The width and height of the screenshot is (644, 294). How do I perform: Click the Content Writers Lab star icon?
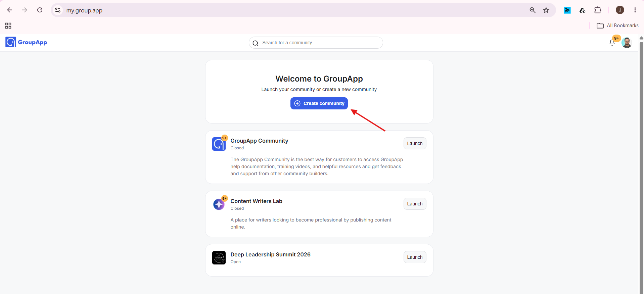coord(219,204)
